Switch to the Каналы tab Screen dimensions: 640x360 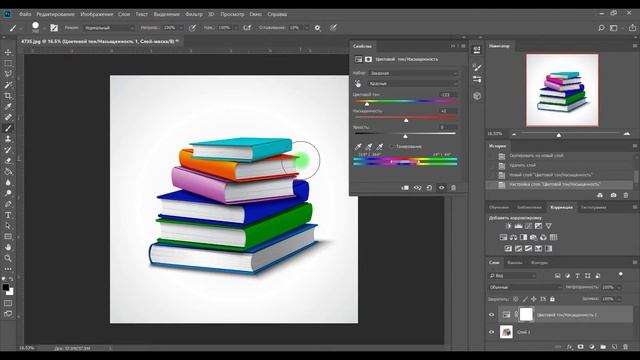tap(515, 263)
